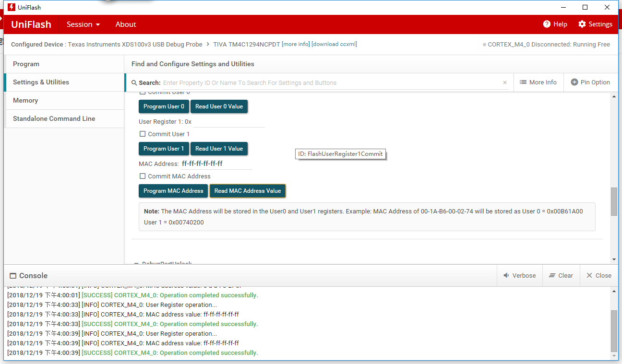The image size is (622, 364).
Task: Click the 'Find and Configure Settings and Utilities' heading
Action: [x=193, y=64]
